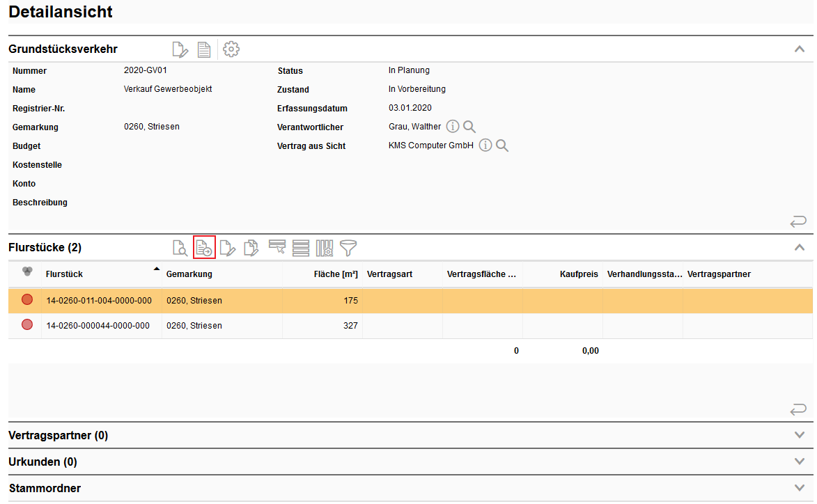Click the filter funnel icon in Flurstücke
The width and height of the screenshot is (817, 504).
[x=348, y=248]
